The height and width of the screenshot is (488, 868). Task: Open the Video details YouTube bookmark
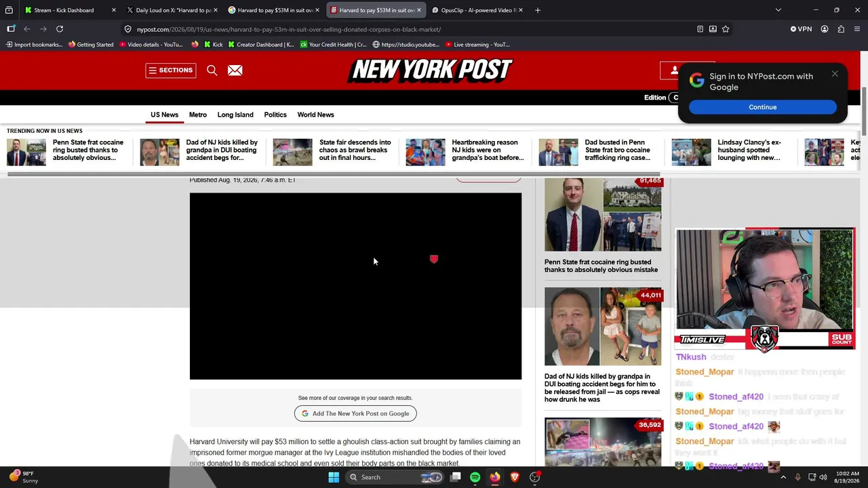click(151, 45)
